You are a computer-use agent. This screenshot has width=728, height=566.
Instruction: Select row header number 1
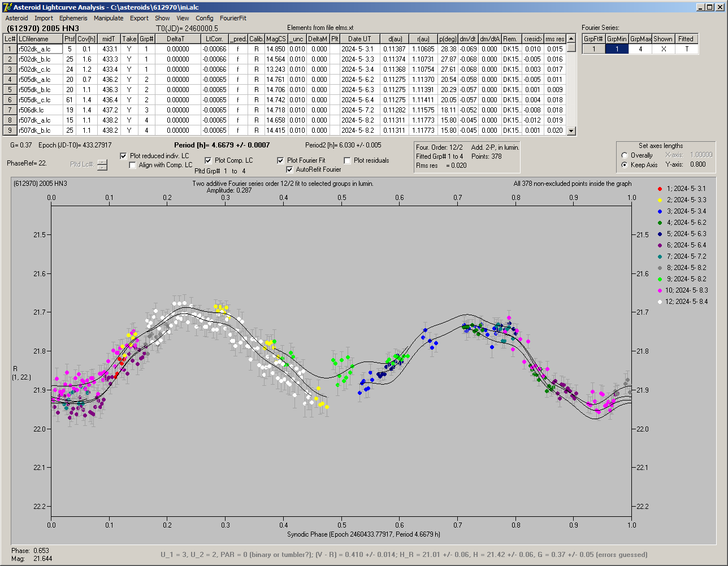click(10, 49)
